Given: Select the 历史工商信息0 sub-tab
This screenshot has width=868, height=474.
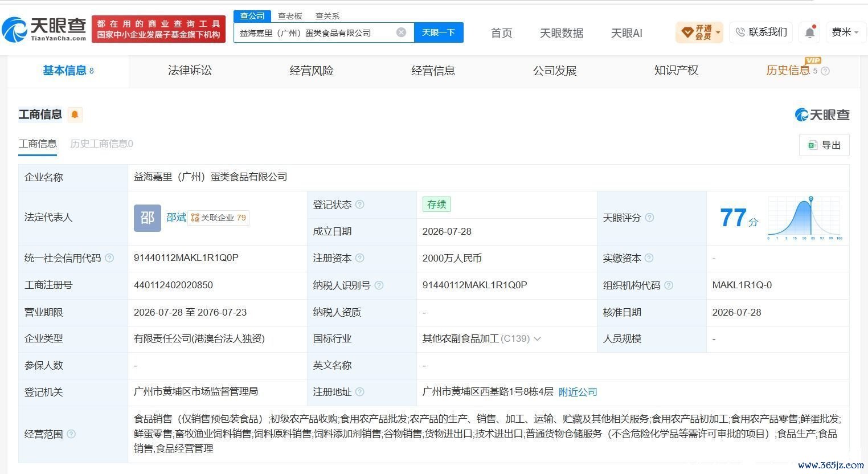Looking at the screenshot, I should (x=101, y=144).
